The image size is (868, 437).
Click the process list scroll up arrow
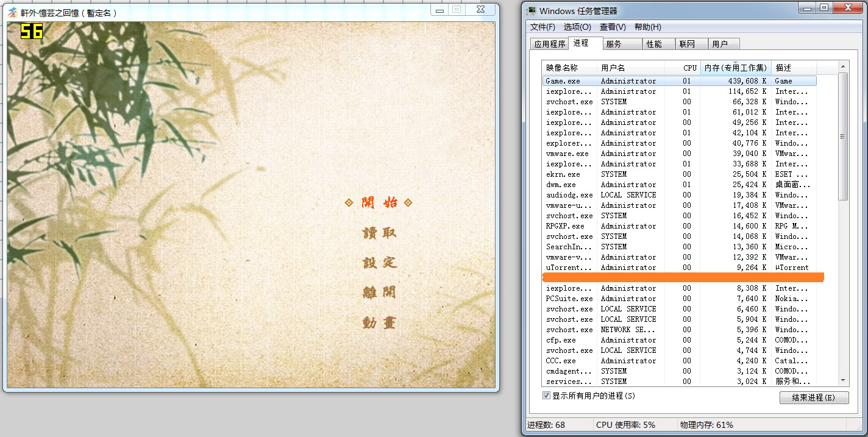click(x=843, y=66)
